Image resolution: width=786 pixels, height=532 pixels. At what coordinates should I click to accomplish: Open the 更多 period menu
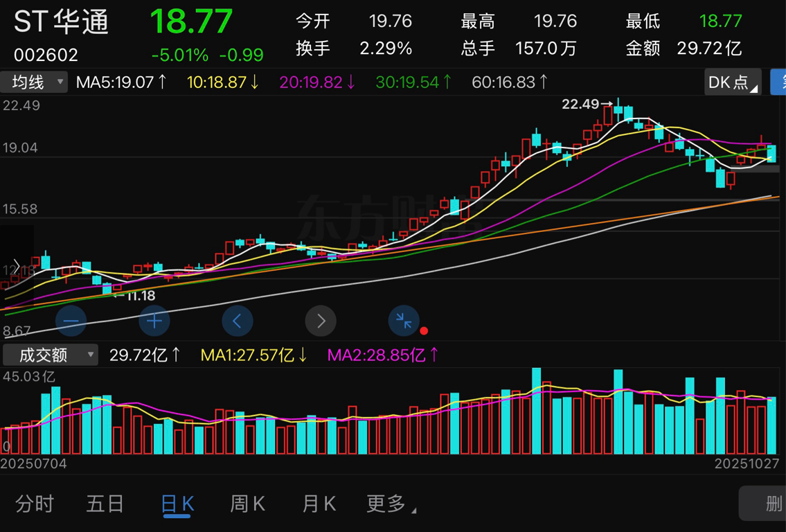[391, 504]
